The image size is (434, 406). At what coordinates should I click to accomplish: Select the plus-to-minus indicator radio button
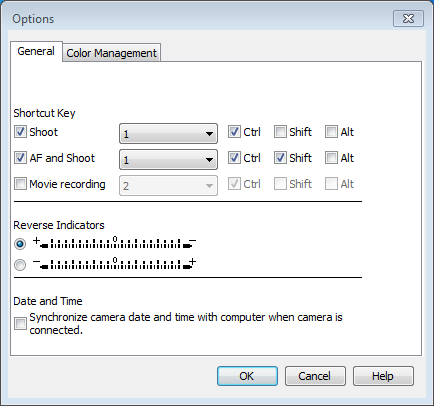(x=20, y=244)
